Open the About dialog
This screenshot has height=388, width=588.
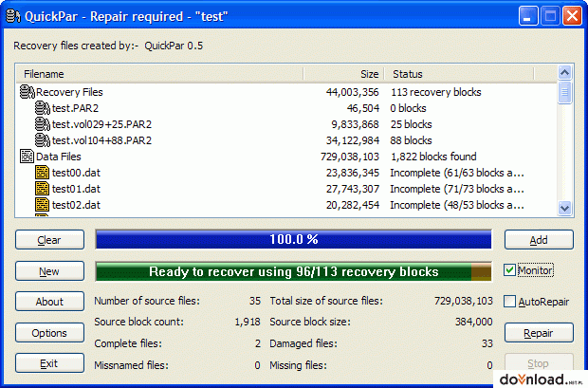pyautogui.click(x=49, y=302)
